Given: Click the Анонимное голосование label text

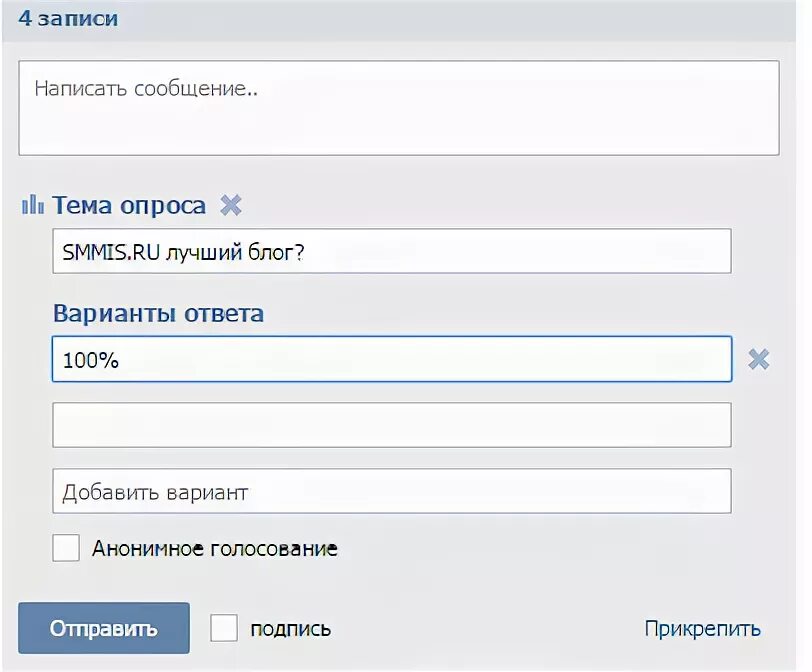Looking at the screenshot, I should [215, 548].
